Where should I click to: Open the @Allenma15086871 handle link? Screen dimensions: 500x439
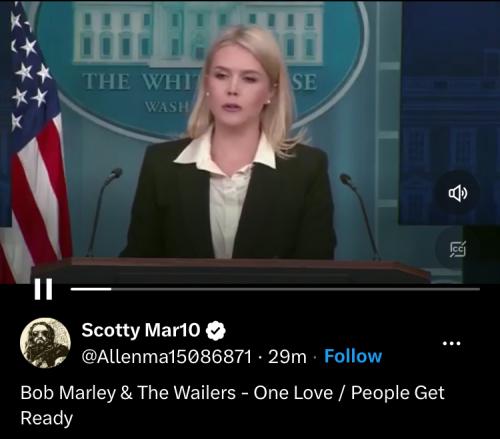coord(166,356)
